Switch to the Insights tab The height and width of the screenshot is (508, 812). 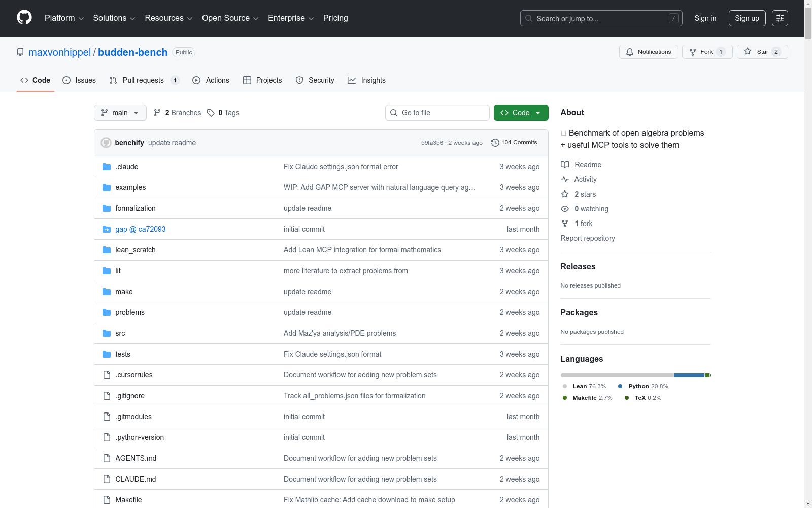point(366,80)
